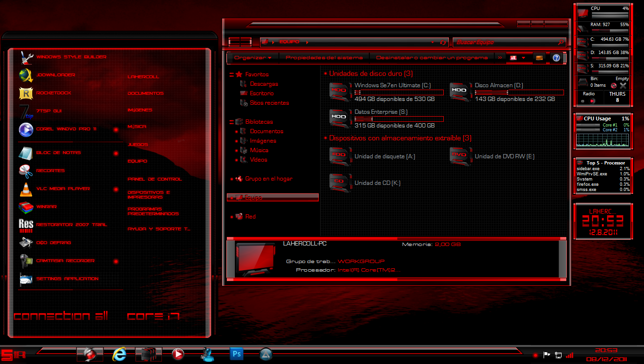Click Desinstalar o cambiar un programa

(x=431, y=58)
